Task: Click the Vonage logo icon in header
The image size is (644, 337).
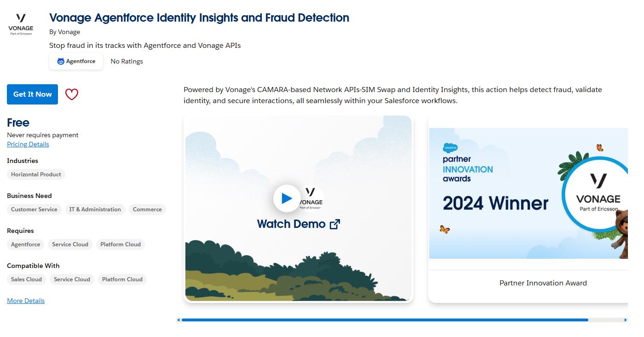Action: point(21,24)
